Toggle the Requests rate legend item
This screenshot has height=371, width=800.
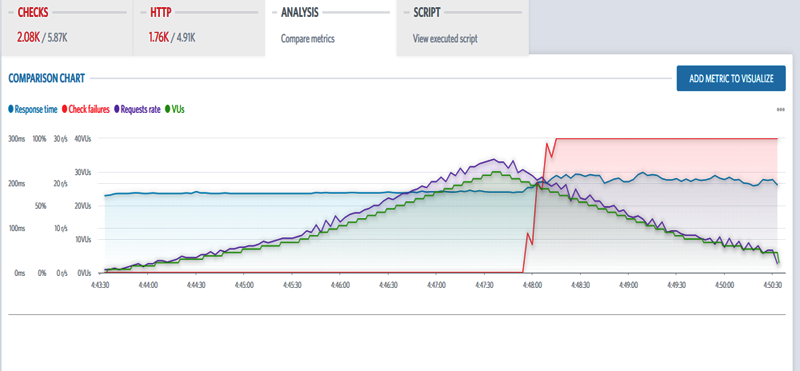[x=138, y=109]
